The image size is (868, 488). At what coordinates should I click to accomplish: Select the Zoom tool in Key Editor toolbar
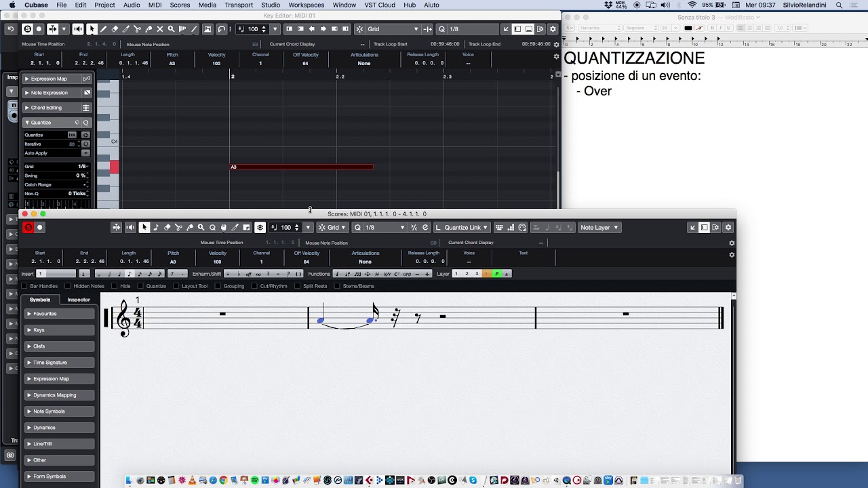pyautogui.click(x=171, y=29)
